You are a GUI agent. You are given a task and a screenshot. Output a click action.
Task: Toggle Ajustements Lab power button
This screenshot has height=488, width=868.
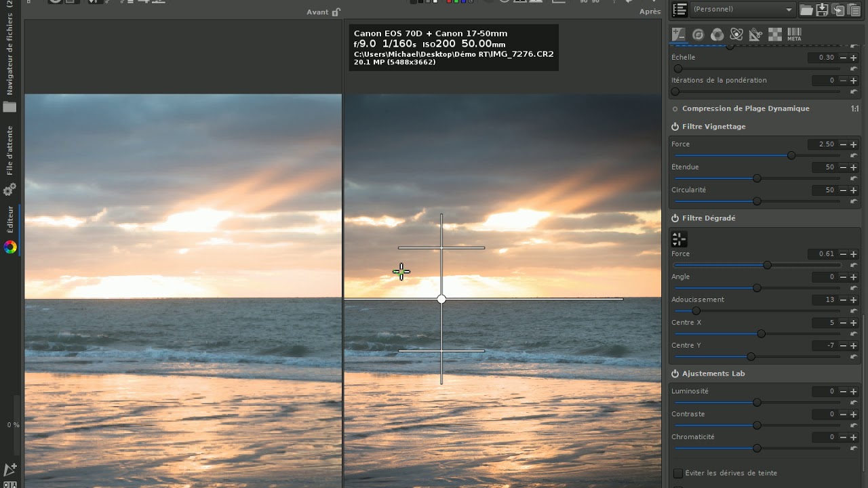(x=675, y=373)
